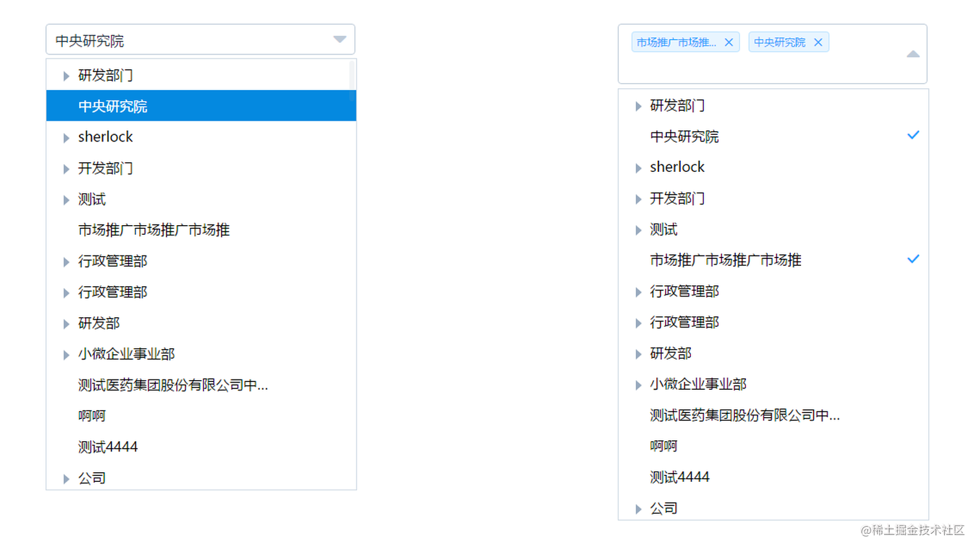The width and height of the screenshot is (980, 552).
Task: Remove the 市场推广 tag using its × icon
Action: pyautogui.click(x=729, y=42)
